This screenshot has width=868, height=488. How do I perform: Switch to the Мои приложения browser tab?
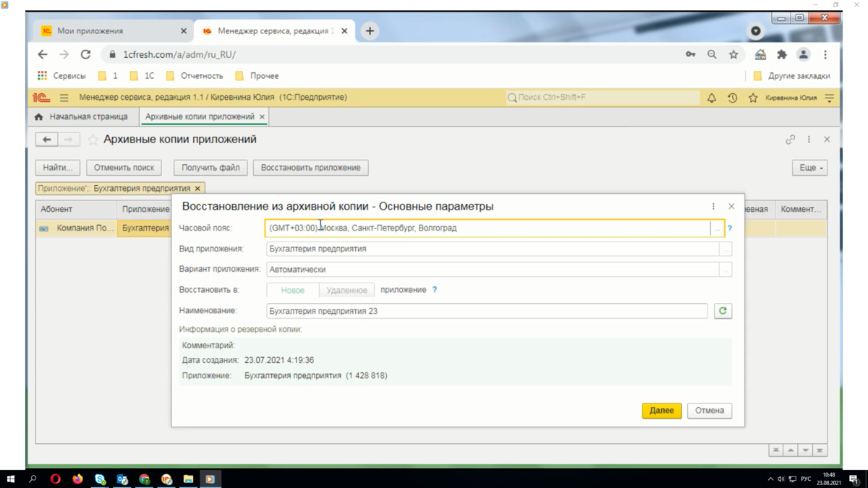tap(113, 31)
